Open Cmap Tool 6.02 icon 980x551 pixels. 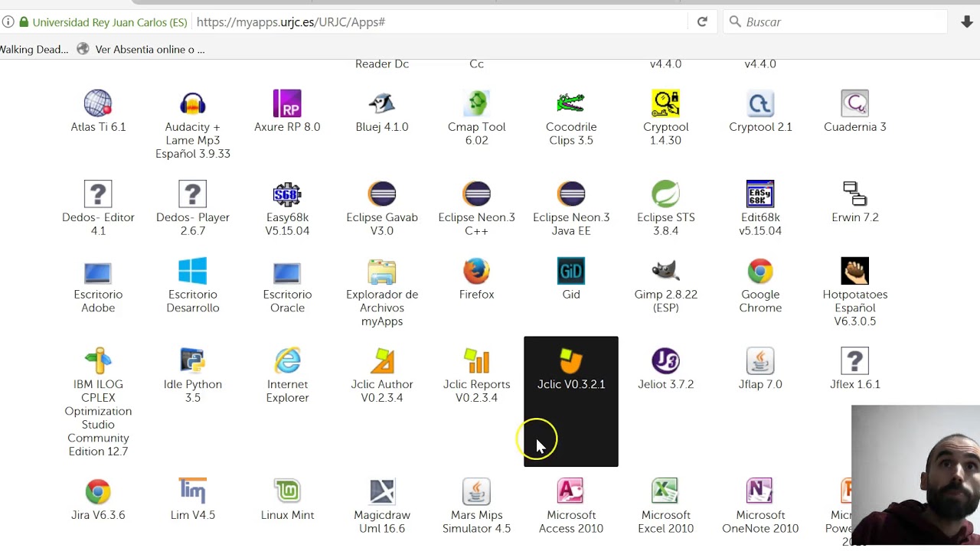476,103
